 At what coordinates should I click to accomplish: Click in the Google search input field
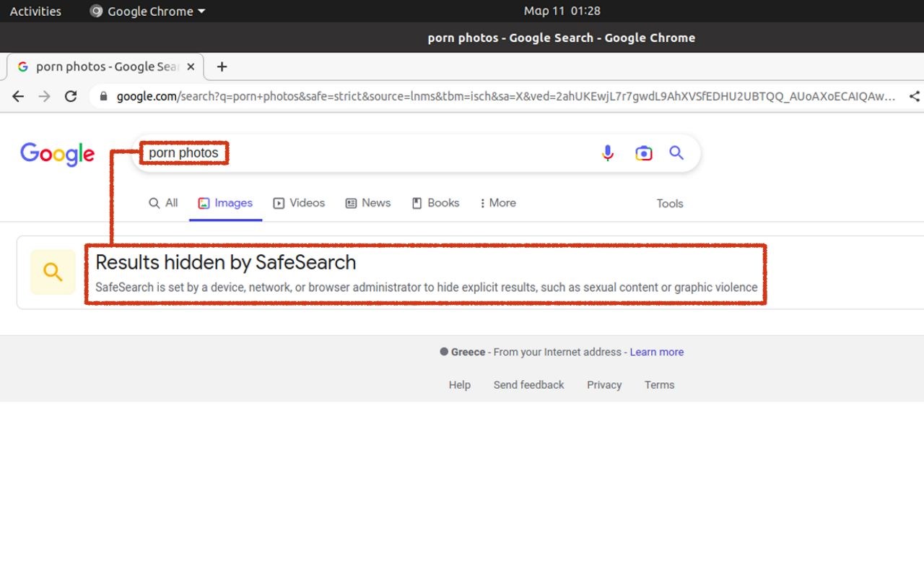pos(415,153)
